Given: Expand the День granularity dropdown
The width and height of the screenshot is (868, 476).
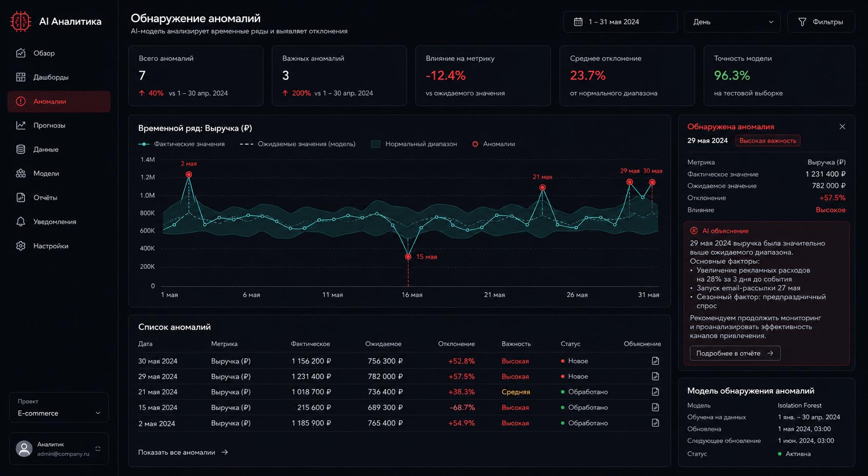Looking at the screenshot, I should [x=732, y=22].
